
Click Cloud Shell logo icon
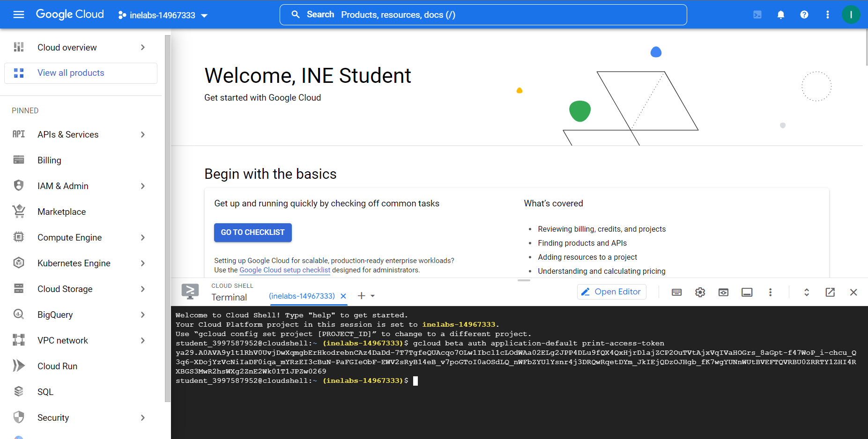pyautogui.click(x=190, y=292)
